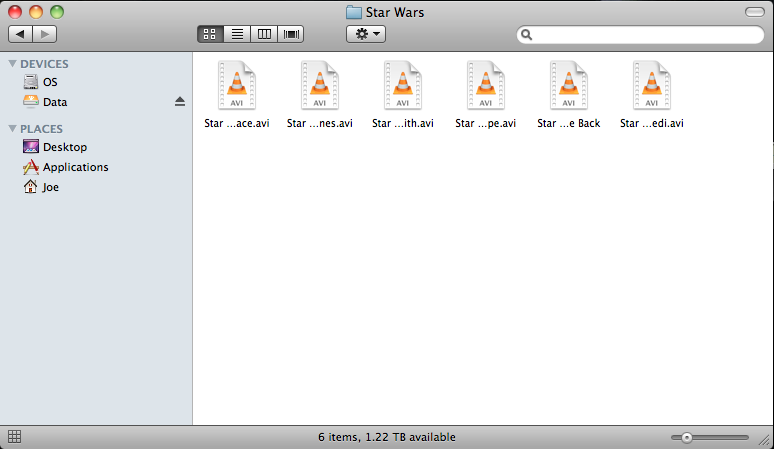Click the search field
774x449 pixels.
tap(640, 35)
